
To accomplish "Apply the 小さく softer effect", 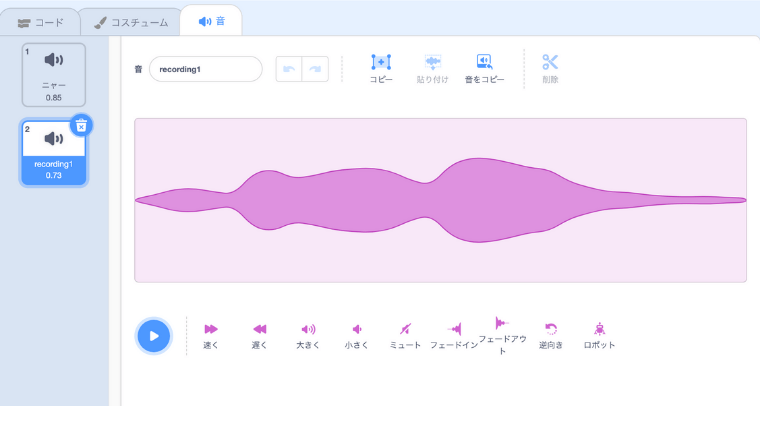I will [x=356, y=336].
